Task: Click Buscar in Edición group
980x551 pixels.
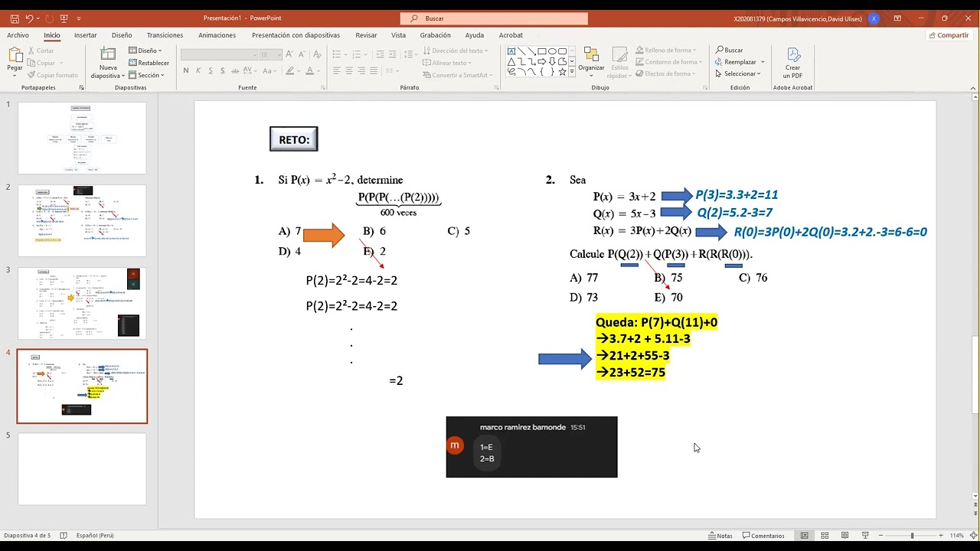Action: coord(730,51)
